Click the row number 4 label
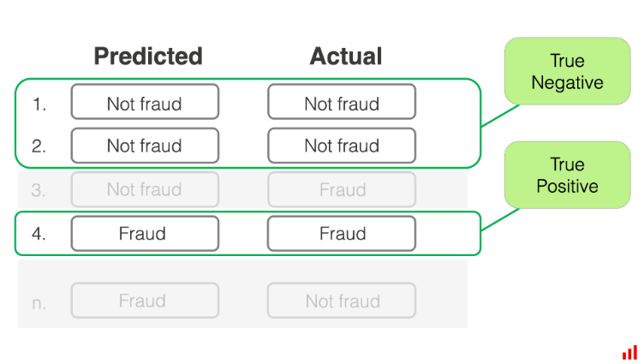 point(39,234)
